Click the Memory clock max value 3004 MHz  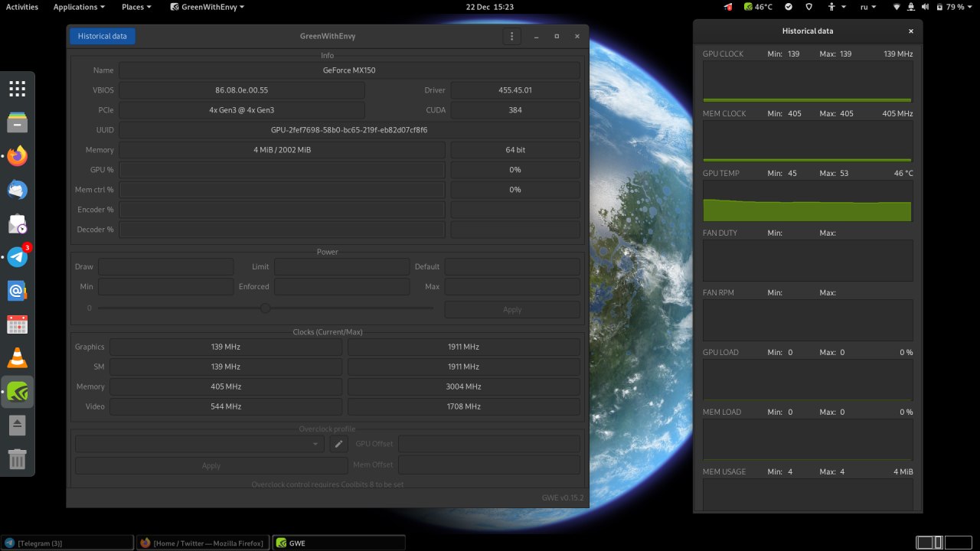464,386
